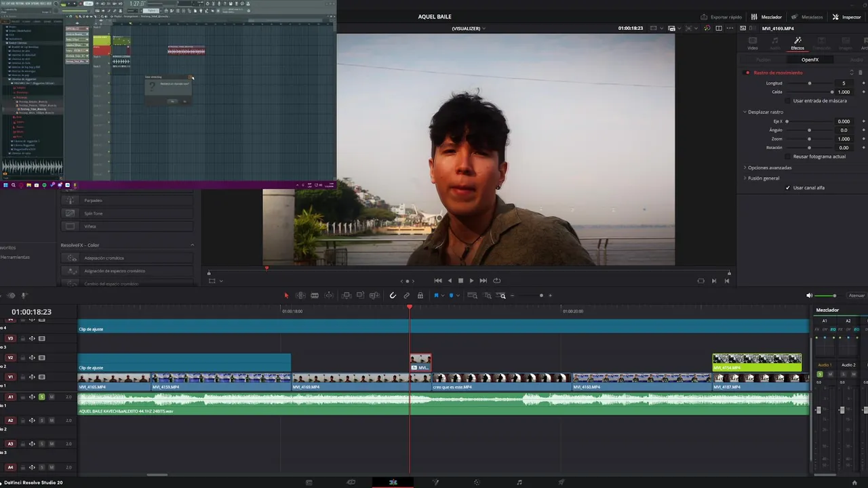
Task: Select the OpenFX sub-tab
Action: pos(810,60)
